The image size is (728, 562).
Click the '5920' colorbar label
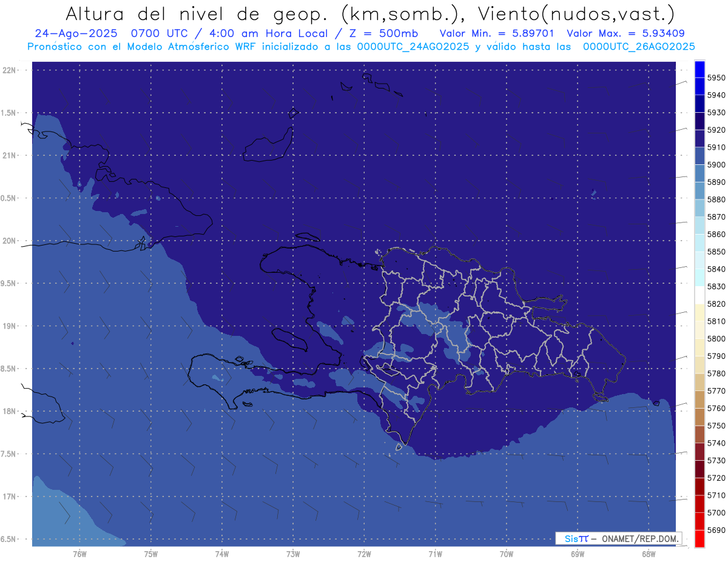coord(716,130)
